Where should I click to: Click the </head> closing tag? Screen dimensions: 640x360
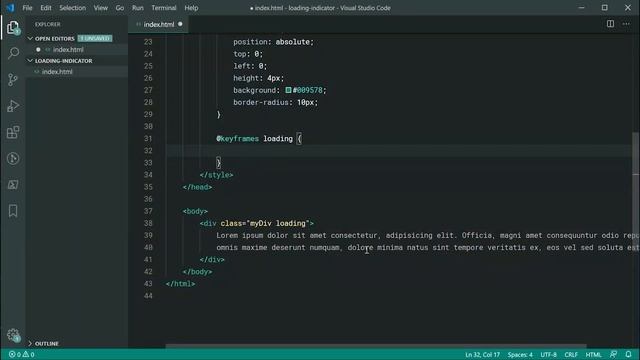(197, 187)
